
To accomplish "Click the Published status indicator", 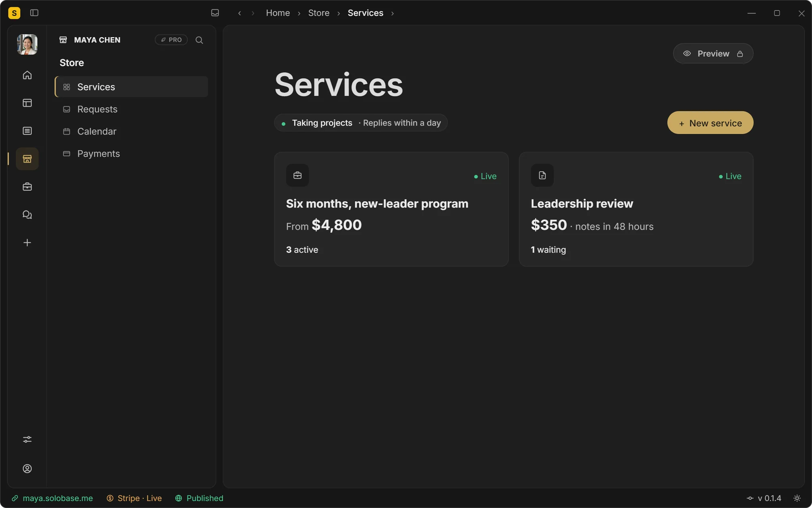I will click(x=199, y=498).
